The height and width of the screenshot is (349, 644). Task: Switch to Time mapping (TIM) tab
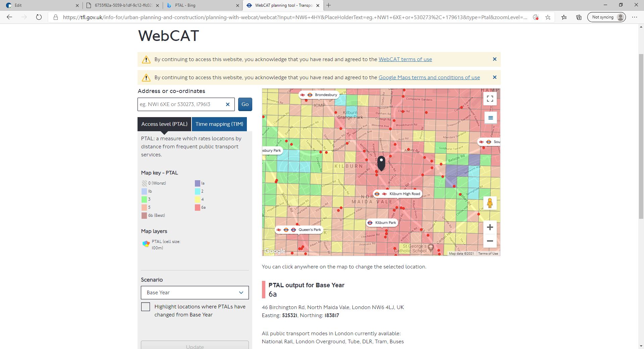[219, 124]
